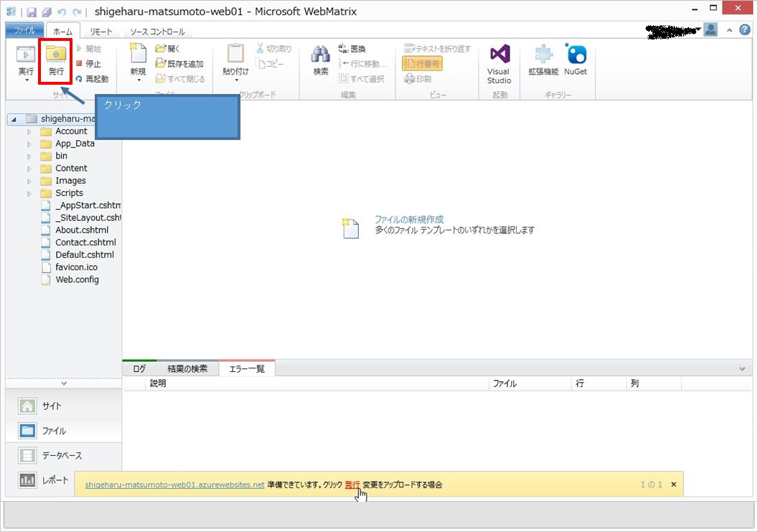The image size is (758, 532).
Task: Switch to the 結果の検索 tab
Action: 187,368
